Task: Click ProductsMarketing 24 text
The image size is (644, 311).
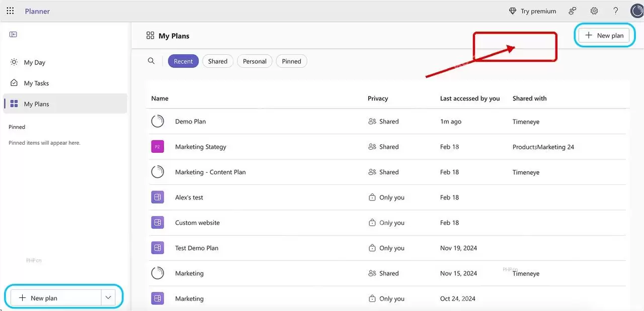Action: click(543, 147)
